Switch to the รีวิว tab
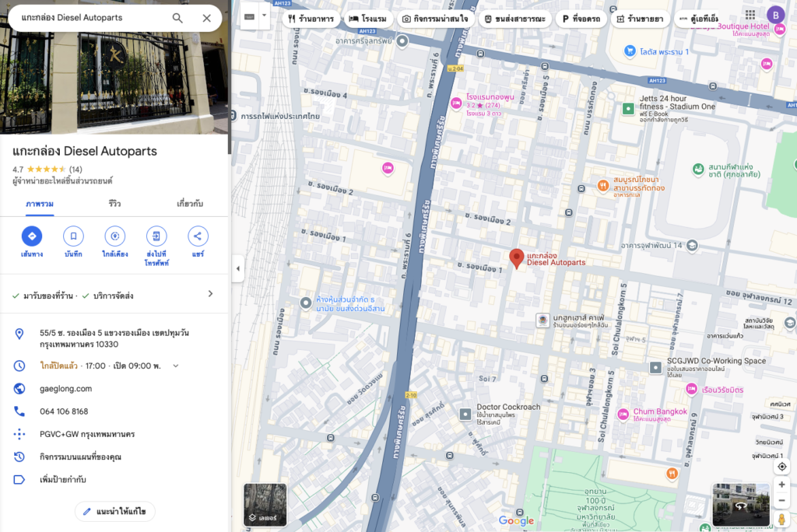797x532 pixels. point(114,204)
